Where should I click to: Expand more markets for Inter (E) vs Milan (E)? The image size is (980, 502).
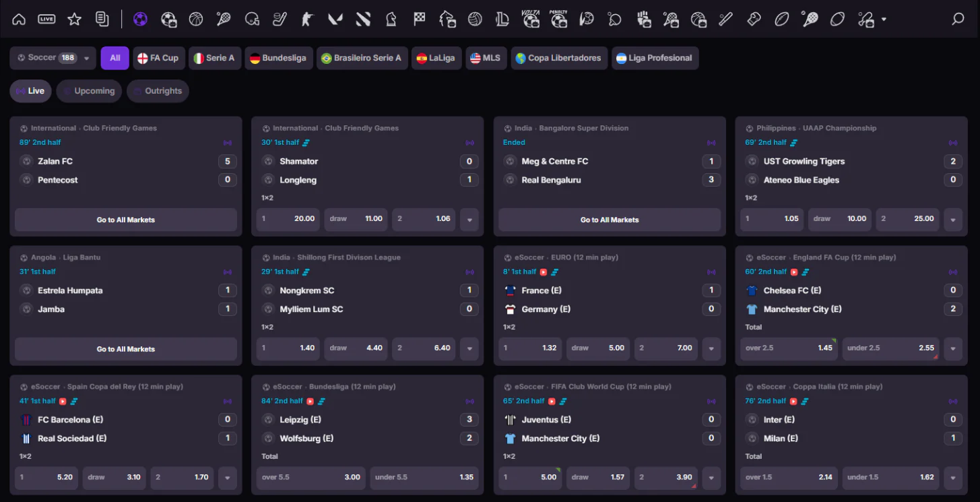tap(953, 478)
